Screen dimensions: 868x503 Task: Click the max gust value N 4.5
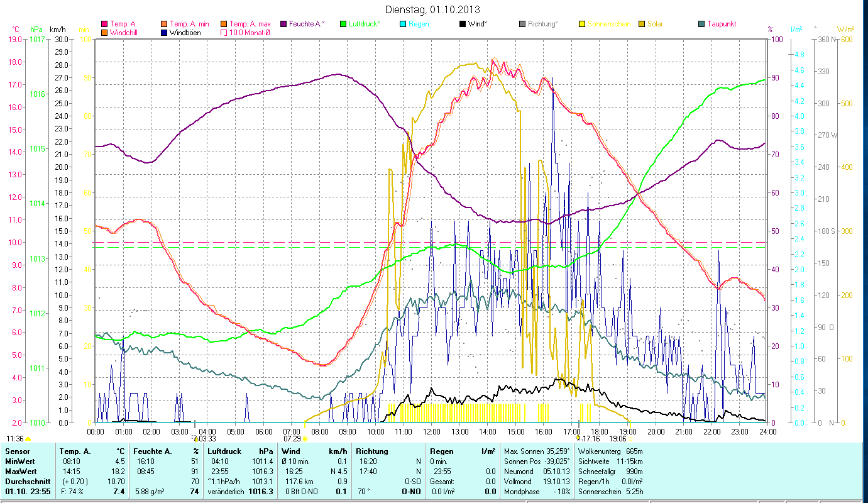(x=338, y=471)
